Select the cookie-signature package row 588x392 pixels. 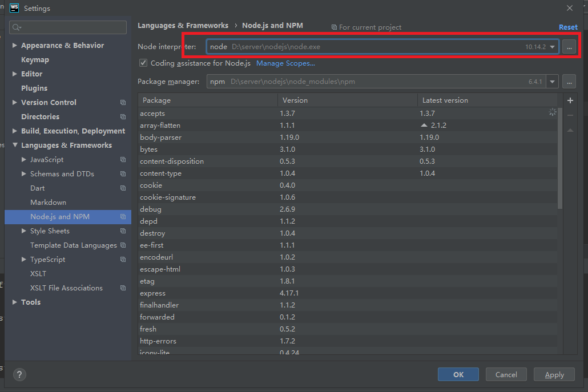tap(347, 197)
